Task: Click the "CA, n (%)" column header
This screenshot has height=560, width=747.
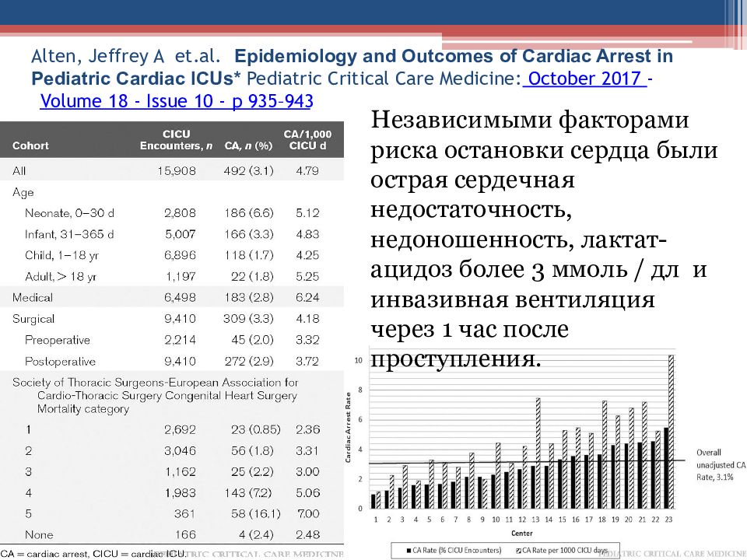Action: [x=248, y=145]
